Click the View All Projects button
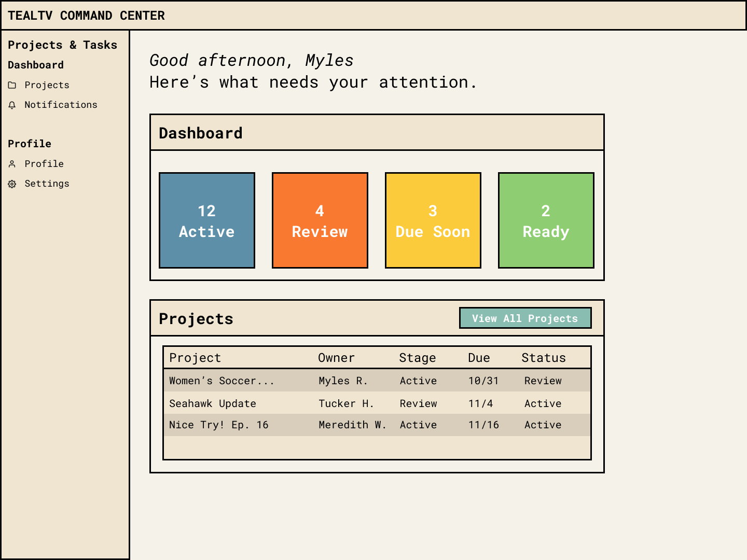This screenshot has width=747, height=560. point(525,318)
